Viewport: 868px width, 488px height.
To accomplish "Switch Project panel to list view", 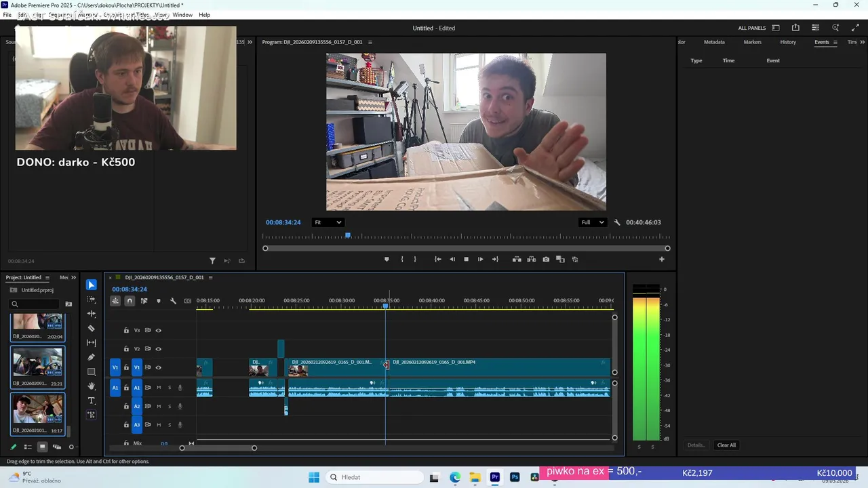I will point(28,447).
